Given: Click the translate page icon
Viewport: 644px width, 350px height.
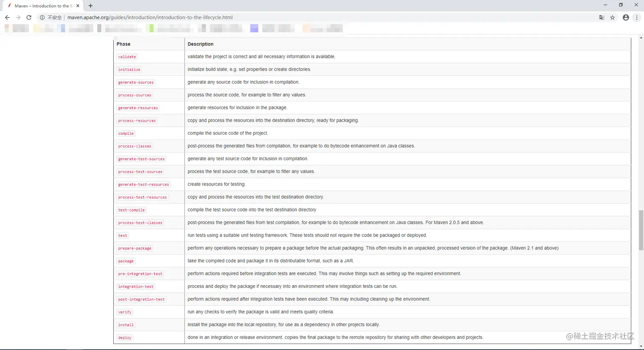Looking at the screenshot, I should click(x=601, y=17).
